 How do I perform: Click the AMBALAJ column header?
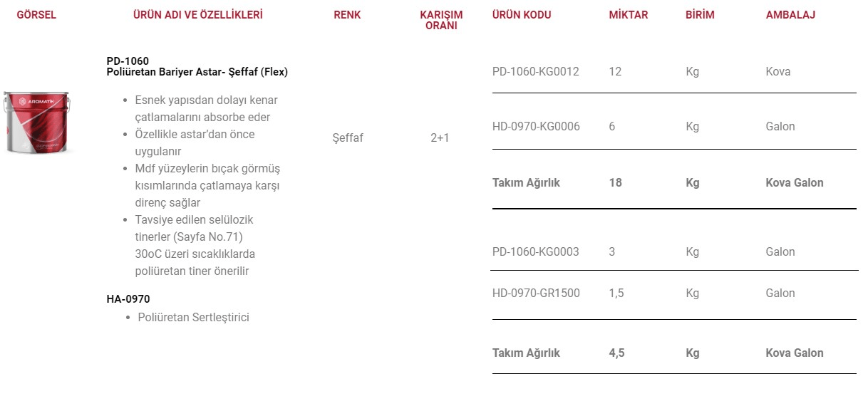[x=791, y=15]
